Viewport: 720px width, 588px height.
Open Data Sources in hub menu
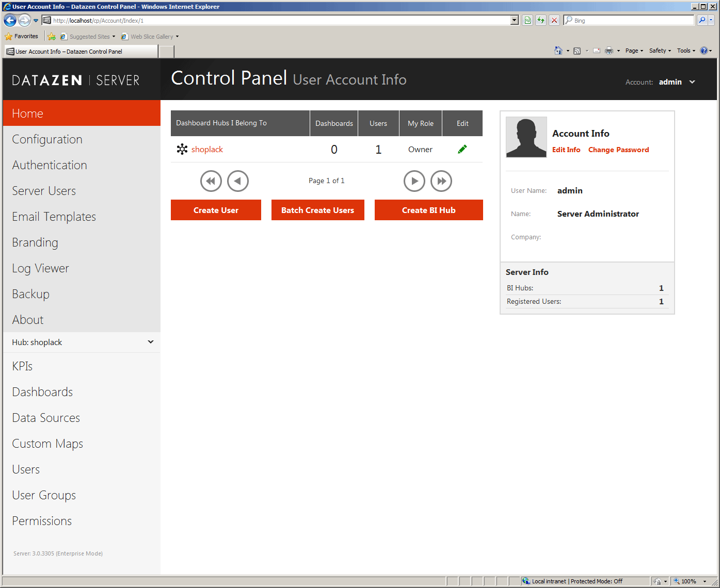pos(82,418)
